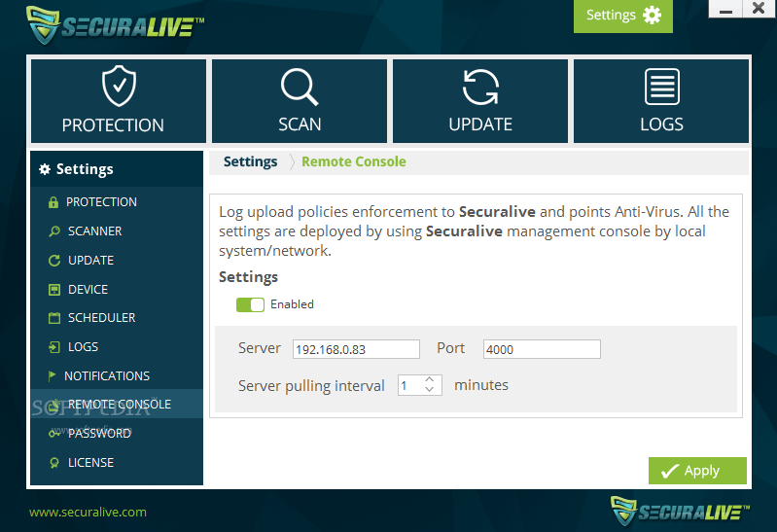Click the key icon beside PASSWORD
The image size is (777, 532).
coord(54,434)
